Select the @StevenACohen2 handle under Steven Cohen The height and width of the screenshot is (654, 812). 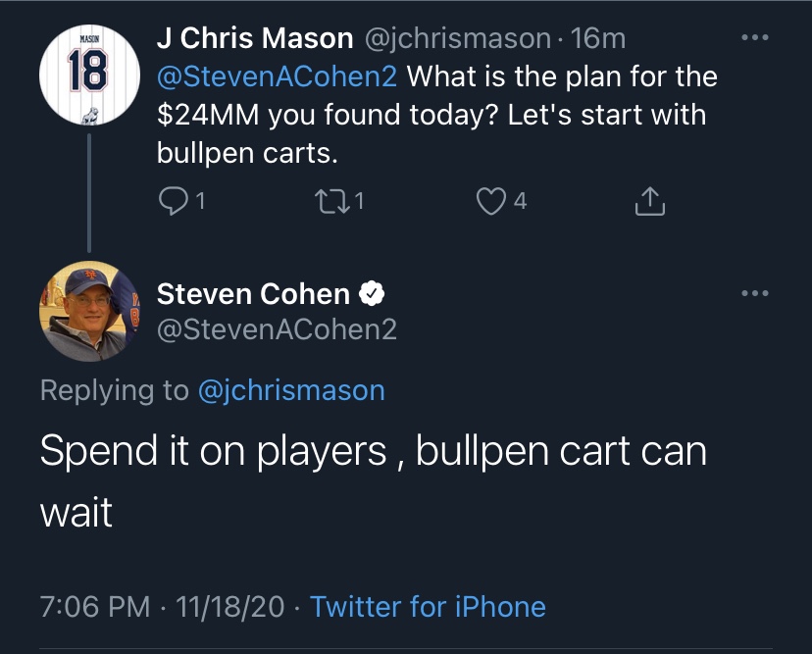tap(277, 328)
